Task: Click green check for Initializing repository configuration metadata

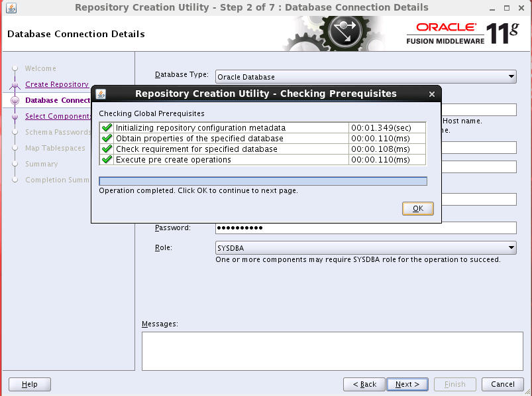Action: (107, 128)
